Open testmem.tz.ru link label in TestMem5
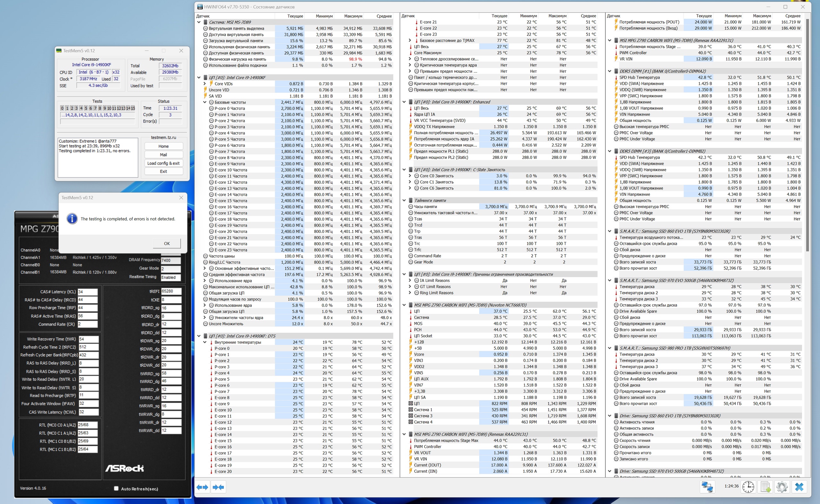Screen dimensions: 820x504 click(163, 137)
